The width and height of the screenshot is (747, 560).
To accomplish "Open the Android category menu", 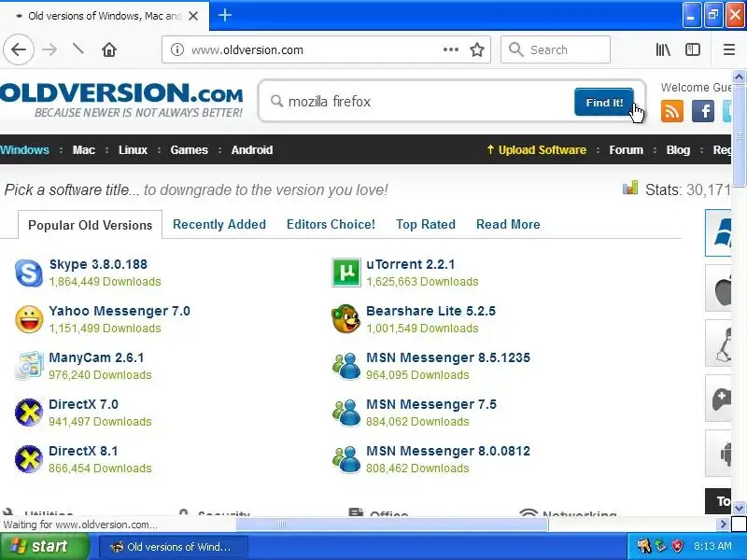I will pos(252,150).
